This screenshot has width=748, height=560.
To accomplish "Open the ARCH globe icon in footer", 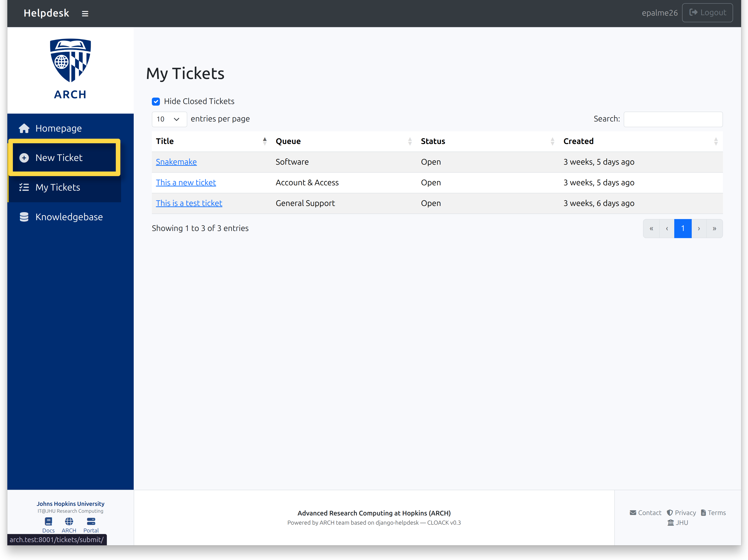I will point(69,521).
